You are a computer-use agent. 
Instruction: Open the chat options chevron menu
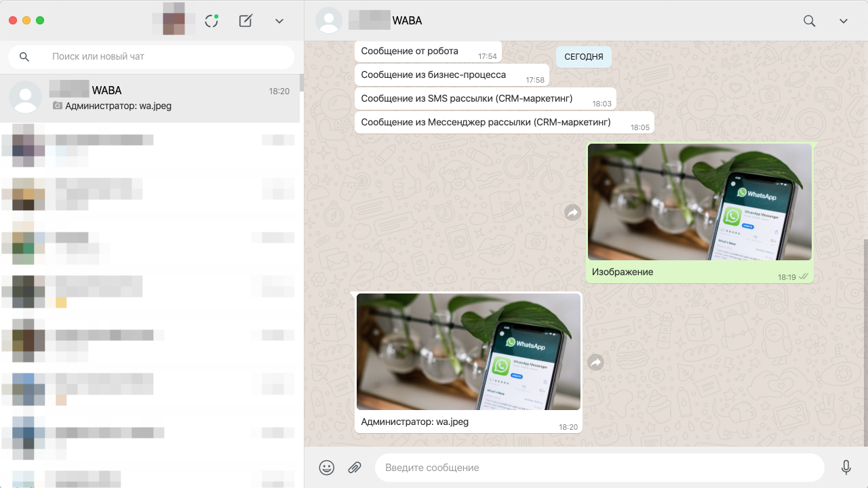tap(843, 21)
